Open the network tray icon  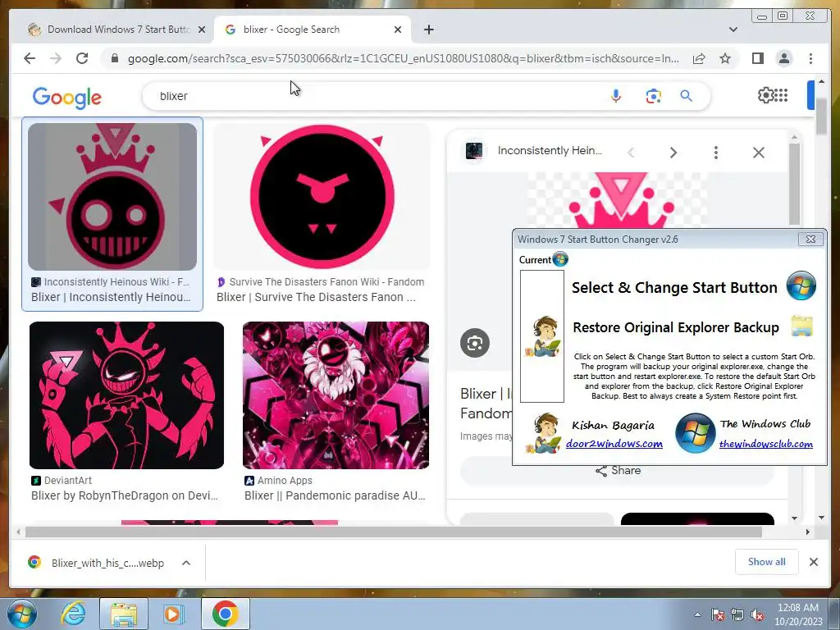pyautogui.click(x=737, y=615)
